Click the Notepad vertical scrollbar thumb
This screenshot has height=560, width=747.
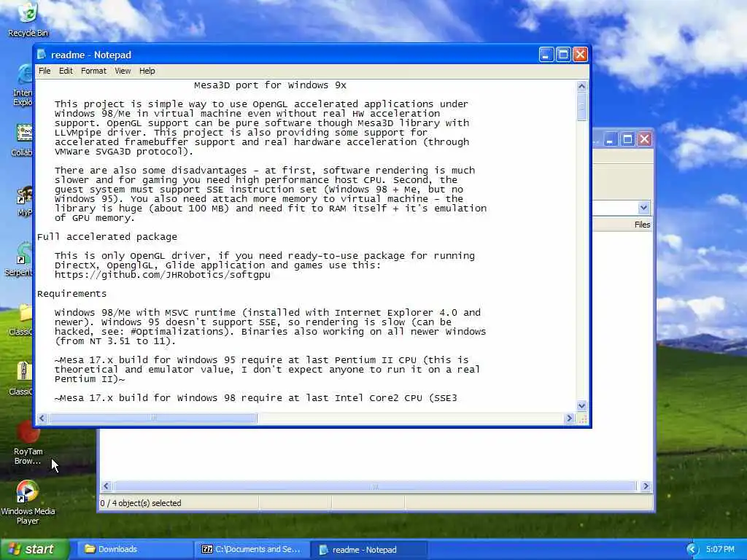pos(581,106)
